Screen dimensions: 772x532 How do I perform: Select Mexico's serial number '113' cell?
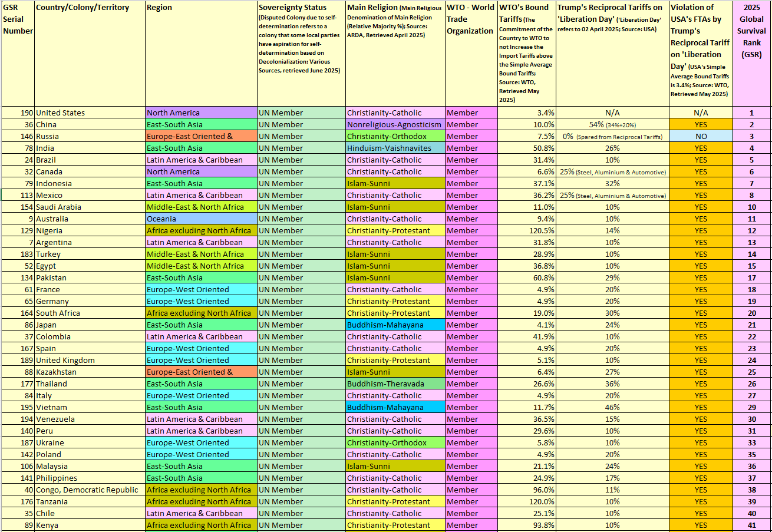point(18,195)
